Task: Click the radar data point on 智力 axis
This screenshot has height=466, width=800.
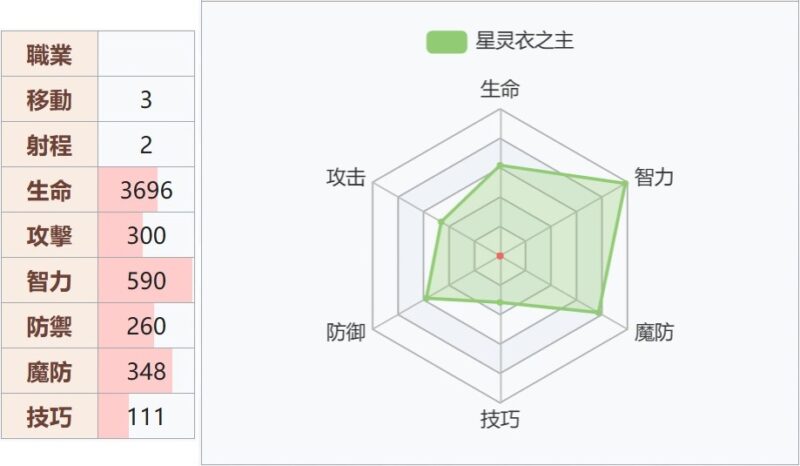Action: click(625, 184)
